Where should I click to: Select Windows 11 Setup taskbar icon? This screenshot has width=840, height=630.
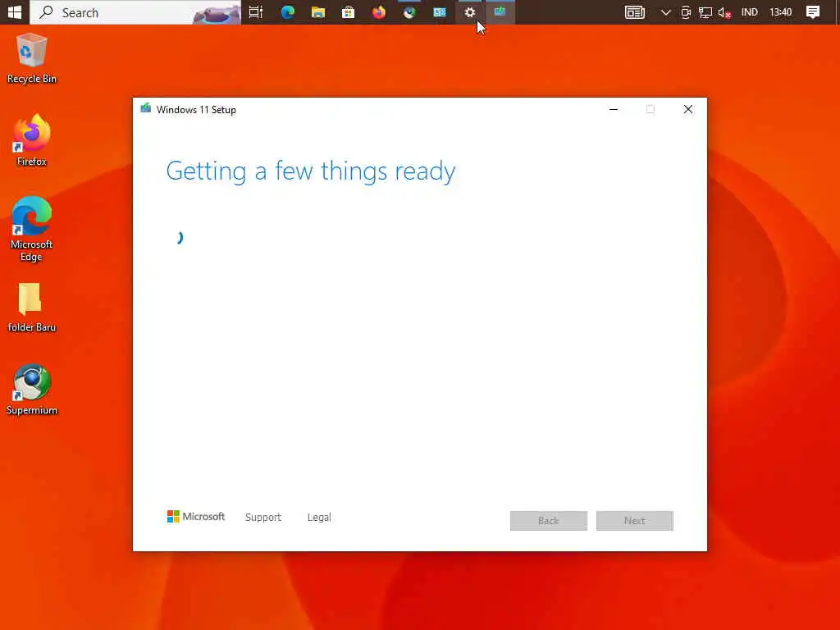click(x=500, y=11)
